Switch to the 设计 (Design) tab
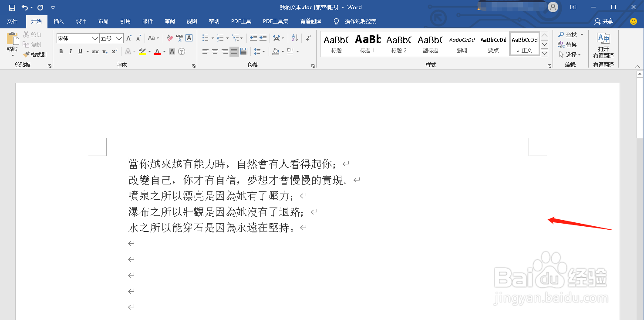 81,21
